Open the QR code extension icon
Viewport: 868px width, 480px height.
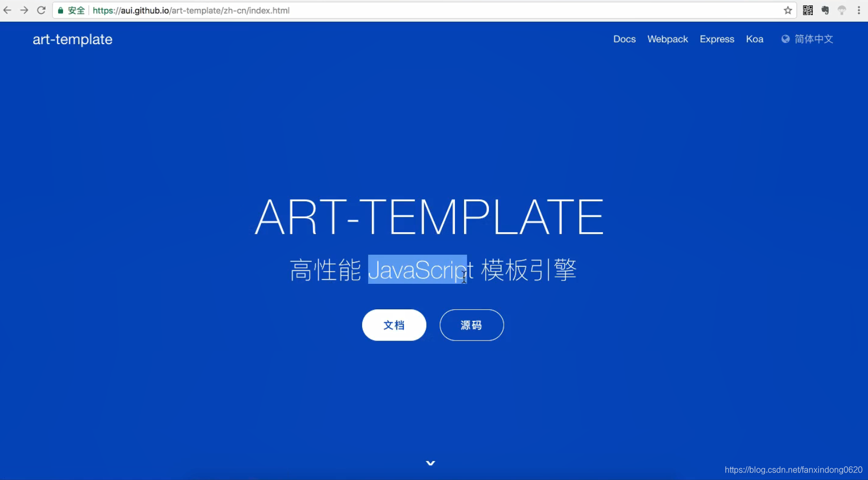point(808,10)
